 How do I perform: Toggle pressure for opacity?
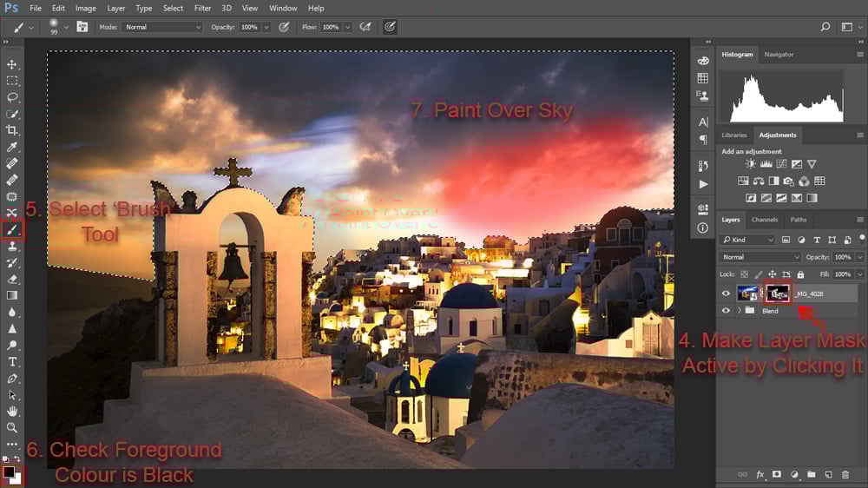(284, 27)
